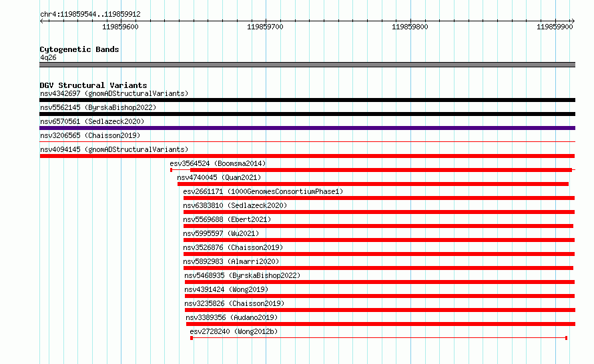This screenshot has height=364, width=594.
Task: Click red bar under the esv2661171 label
Action: coord(379,198)
